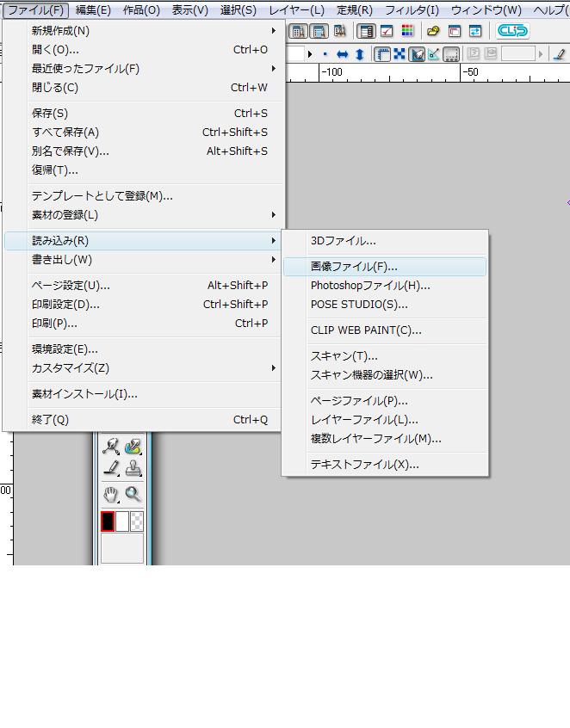Click the blue horizontal flip arrow icon
Image resolution: width=570 pixels, height=728 pixels.
click(343, 55)
